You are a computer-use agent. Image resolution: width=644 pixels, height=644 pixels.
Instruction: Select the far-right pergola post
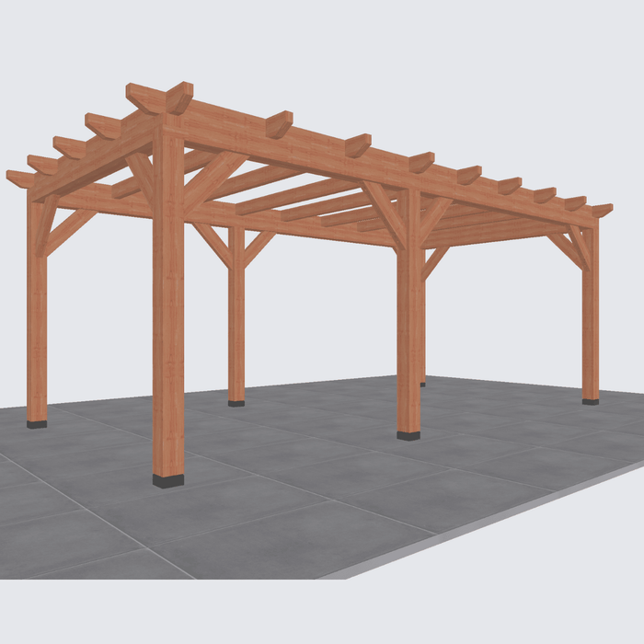591,315
